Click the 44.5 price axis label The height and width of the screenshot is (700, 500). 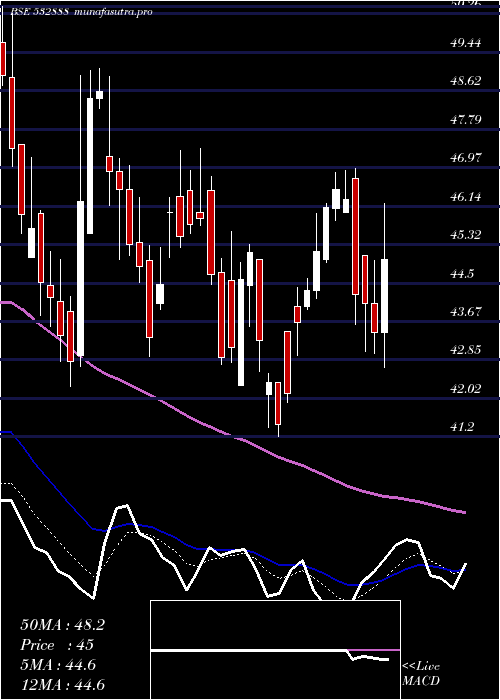[x=462, y=273]
